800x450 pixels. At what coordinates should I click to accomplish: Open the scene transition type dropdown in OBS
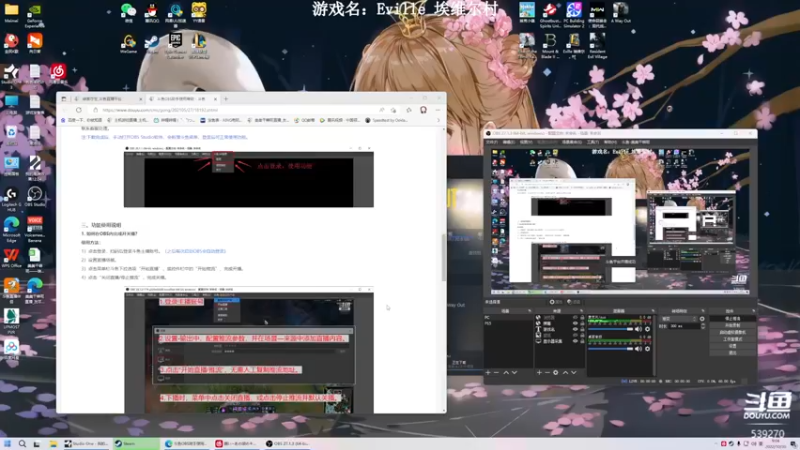pos(679,318)
